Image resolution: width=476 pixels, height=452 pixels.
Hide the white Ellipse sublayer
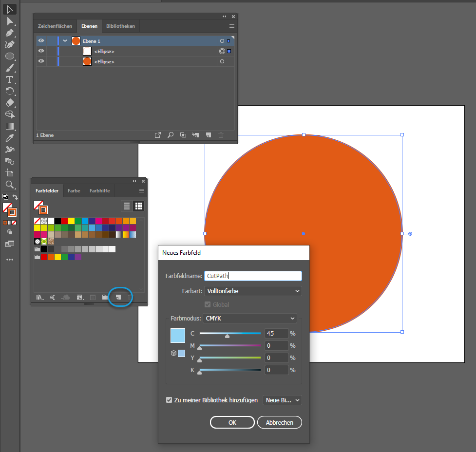pyautogui.click(x=41, y=51)
